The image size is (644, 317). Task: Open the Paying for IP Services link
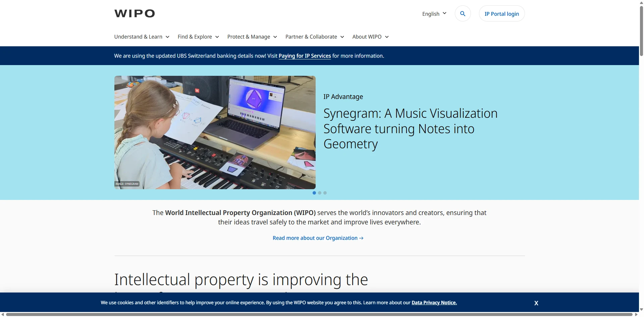pyautogui.click(x=305, y=56)
